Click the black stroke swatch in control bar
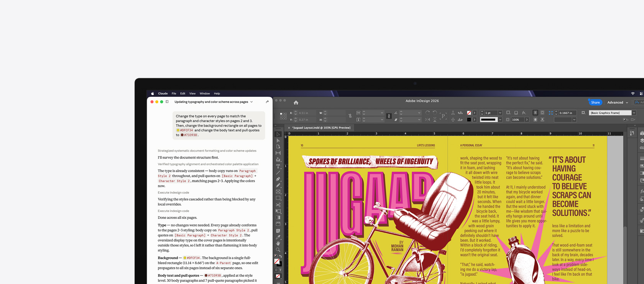 [x=469, y=120]
